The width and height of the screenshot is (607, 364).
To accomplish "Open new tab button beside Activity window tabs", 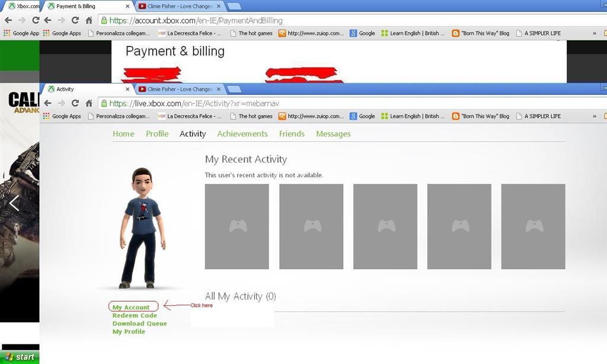I will click(234, 89).
